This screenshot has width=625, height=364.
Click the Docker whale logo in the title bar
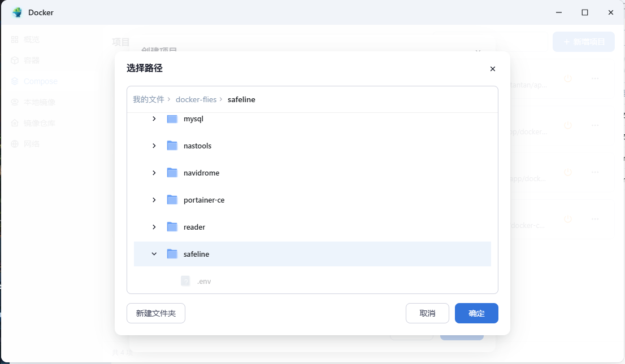[x=17, y=12]
